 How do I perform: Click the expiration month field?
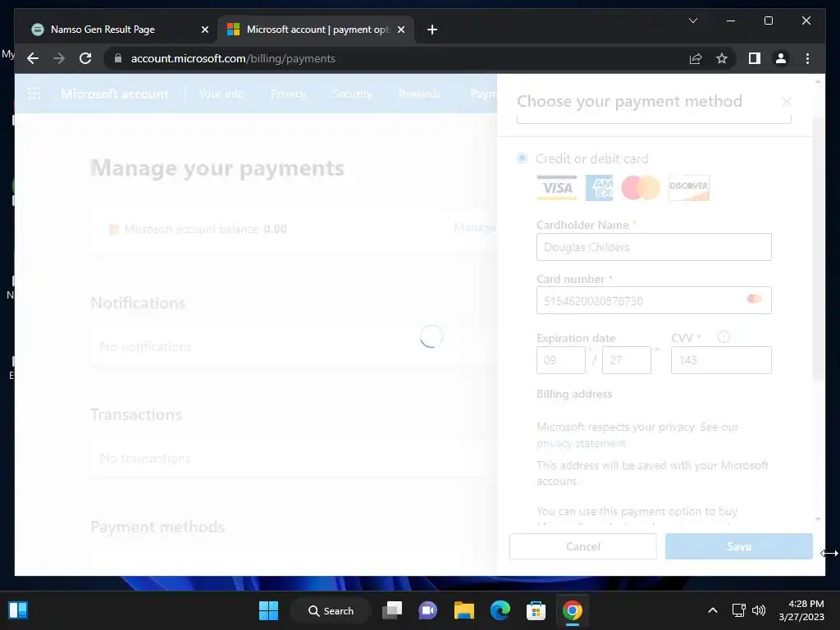[x=561, y=360]
